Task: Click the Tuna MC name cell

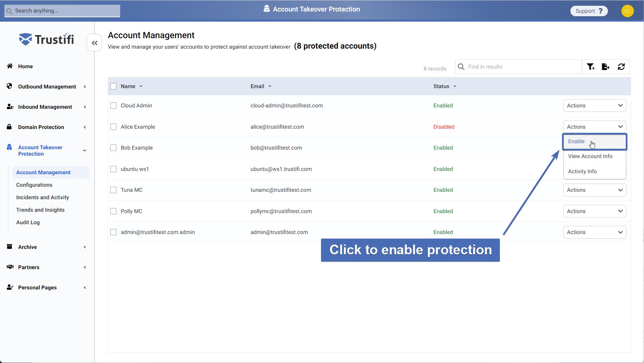Action: click(132, 190)
